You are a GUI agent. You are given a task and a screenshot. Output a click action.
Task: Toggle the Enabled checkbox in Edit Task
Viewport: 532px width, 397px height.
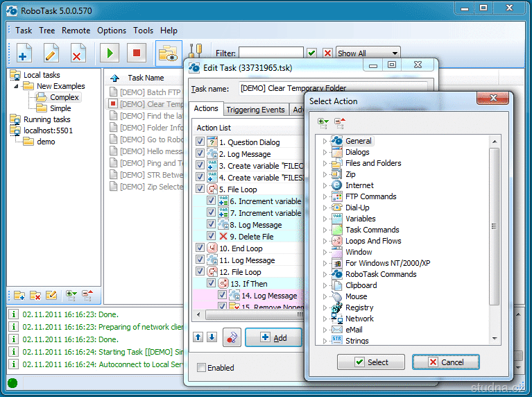click(x=201, y=368)
